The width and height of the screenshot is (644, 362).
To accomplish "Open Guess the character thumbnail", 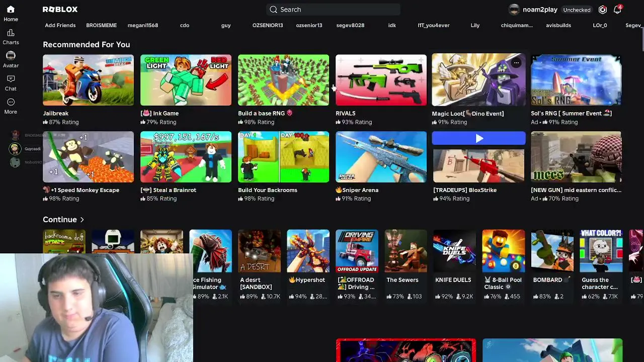I will [601, 251].
